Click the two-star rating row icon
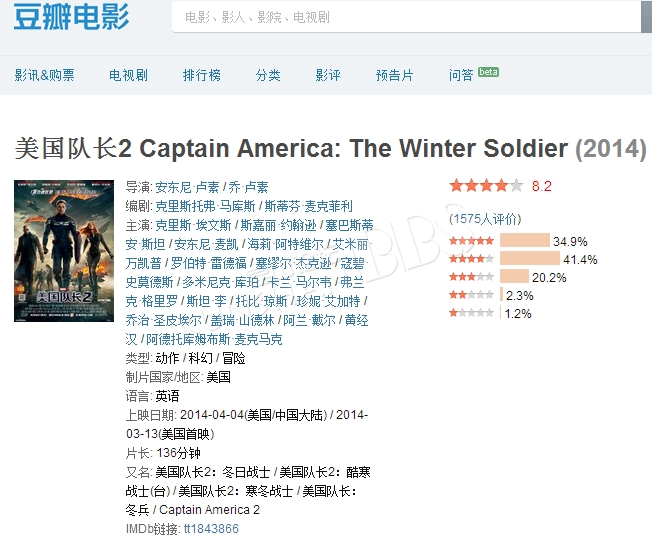Viewport: 652px width, 543px height. coord(472,295)
